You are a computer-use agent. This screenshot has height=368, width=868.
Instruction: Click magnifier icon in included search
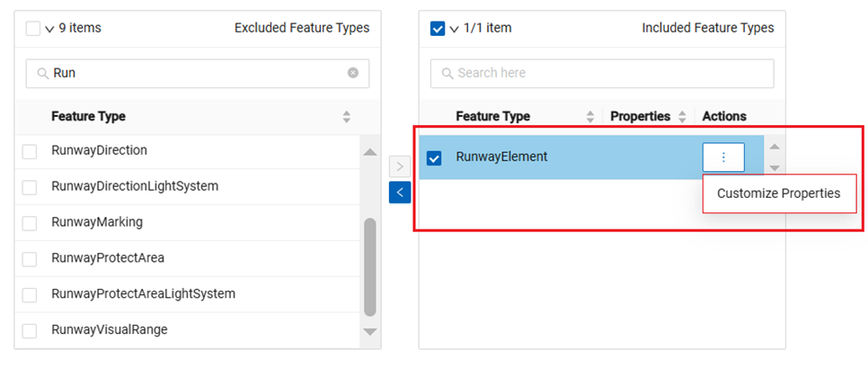447,73
